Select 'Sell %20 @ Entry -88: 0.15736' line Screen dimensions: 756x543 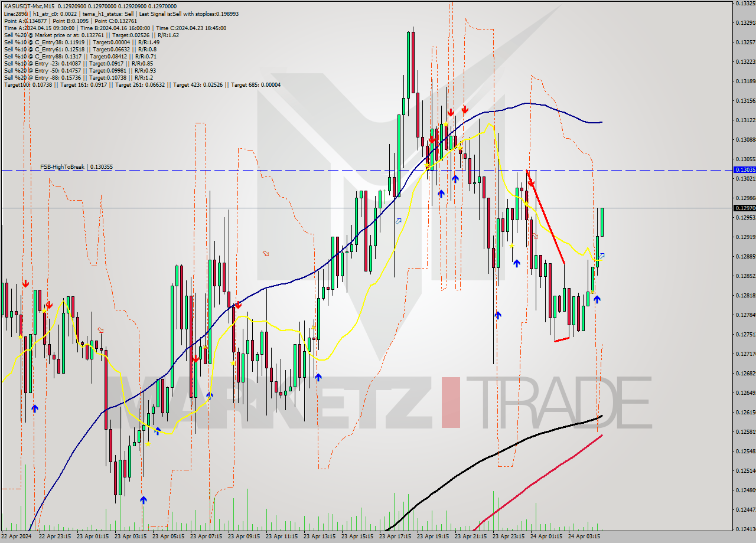coord(78,77)
